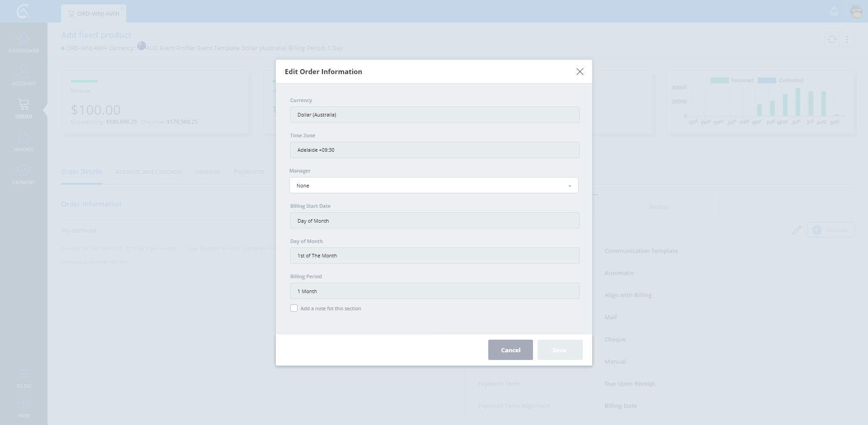This screenshot has width=868, height=425.
Task: Open the Billing Period field
Action: 434,291
